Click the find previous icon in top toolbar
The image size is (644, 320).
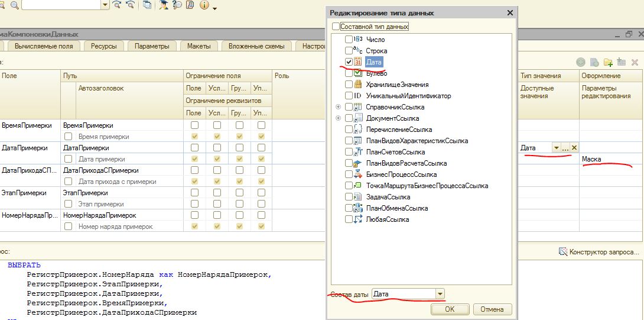(x=131, y=5)
